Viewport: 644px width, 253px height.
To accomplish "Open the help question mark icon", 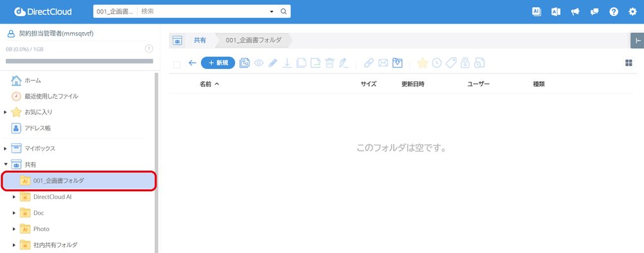I will click(x=614, y=12).
